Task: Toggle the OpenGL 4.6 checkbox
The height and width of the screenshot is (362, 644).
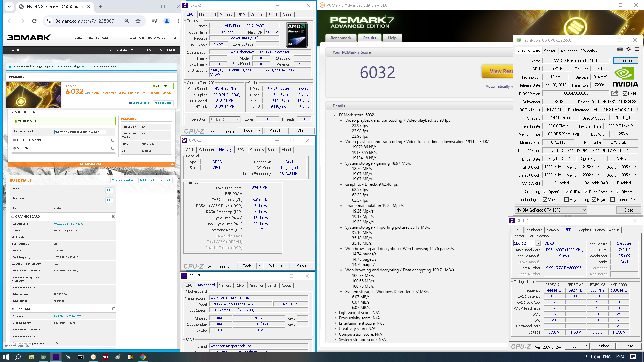Action: click(612, 200)
